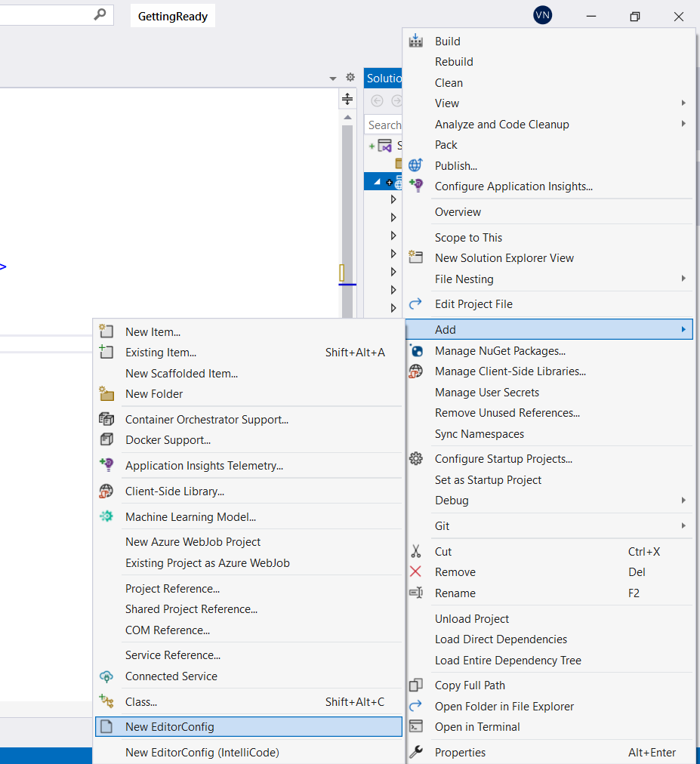Click the New Solution Explorer View icon
Viewport: 700px width, 764px height.
pyautogui.click(x=416, y=257)
